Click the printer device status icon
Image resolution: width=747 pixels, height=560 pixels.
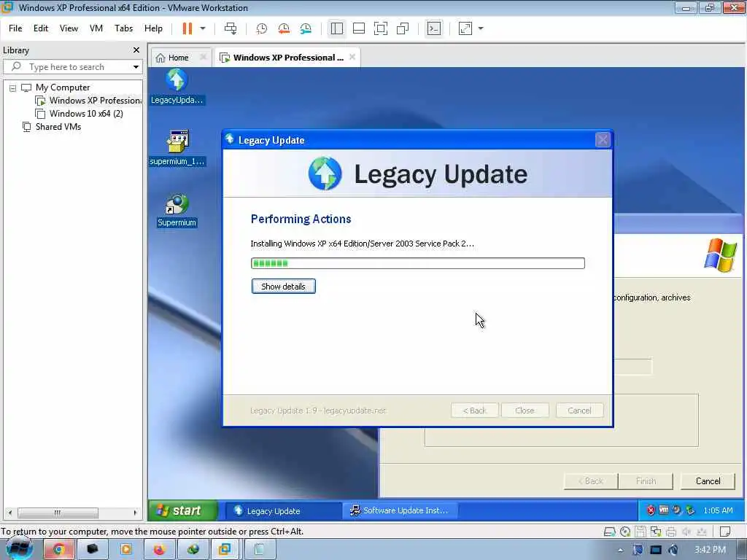click(671, 532)
